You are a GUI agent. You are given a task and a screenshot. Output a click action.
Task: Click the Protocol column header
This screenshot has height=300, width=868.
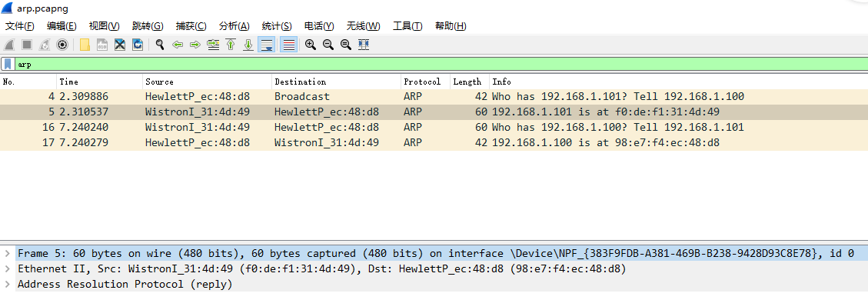tap(425, 82)
